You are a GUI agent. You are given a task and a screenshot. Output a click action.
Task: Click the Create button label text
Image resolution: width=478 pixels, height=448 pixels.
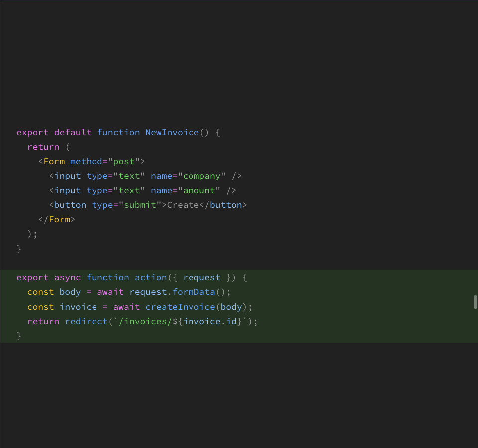183,205
